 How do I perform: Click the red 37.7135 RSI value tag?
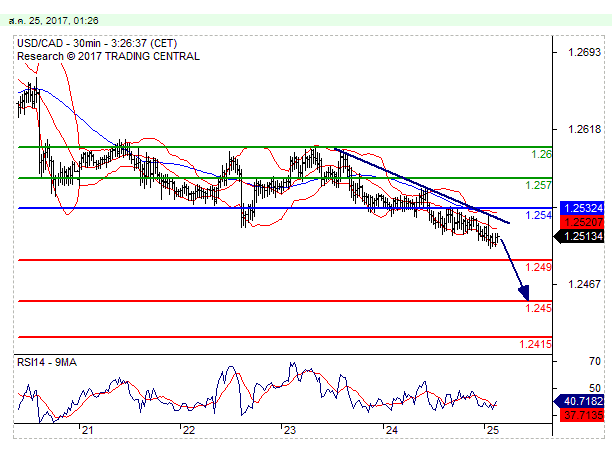click(582, 415)
